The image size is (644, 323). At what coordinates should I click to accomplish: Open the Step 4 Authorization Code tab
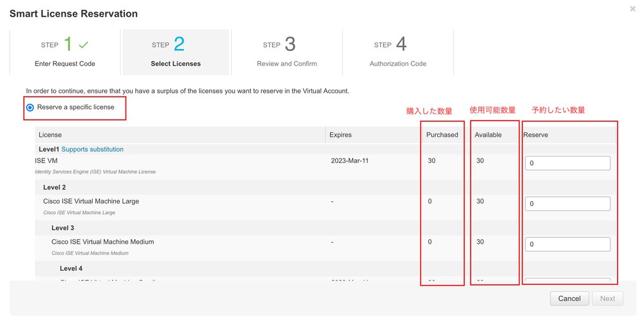point(398,52)
